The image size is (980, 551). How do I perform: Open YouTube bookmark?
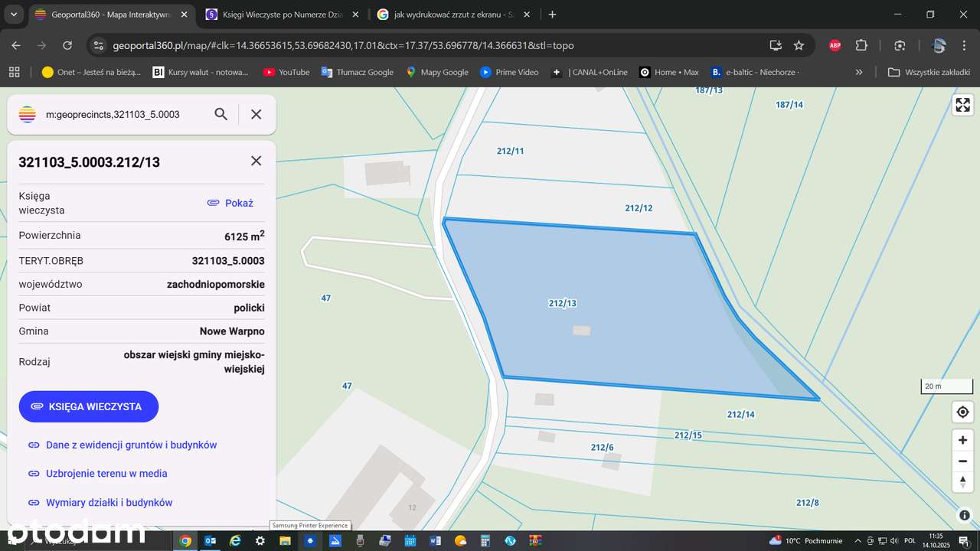tap(286, 72)
